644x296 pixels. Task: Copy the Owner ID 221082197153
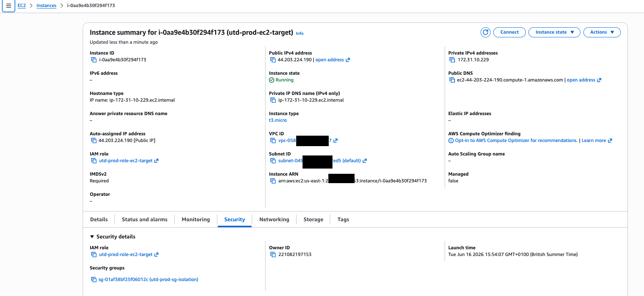pos(273,255)
